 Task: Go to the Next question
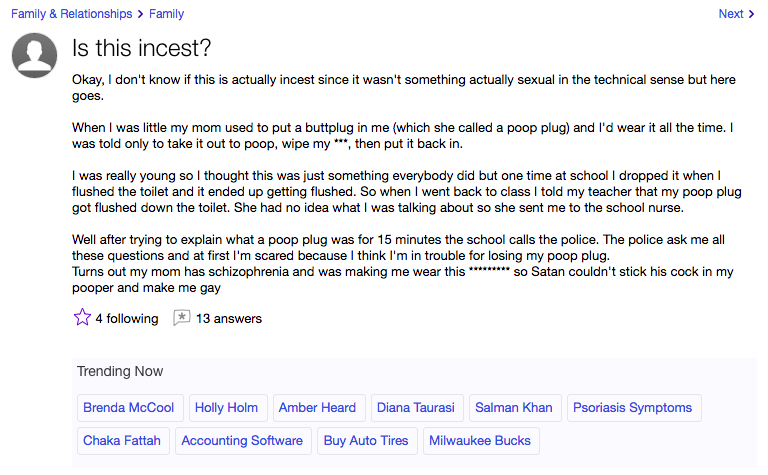click(x=731, y=14)
